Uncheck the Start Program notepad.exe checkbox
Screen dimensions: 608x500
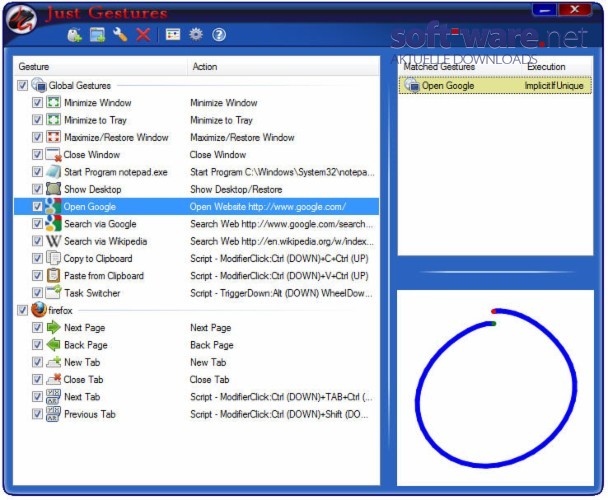point(37,172)
